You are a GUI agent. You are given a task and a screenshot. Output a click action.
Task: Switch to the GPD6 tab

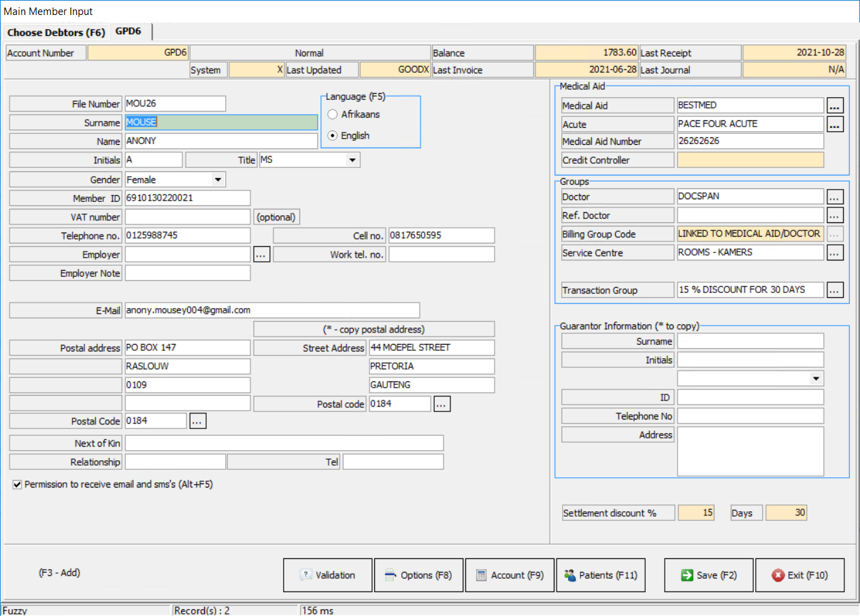click(130, 31)
